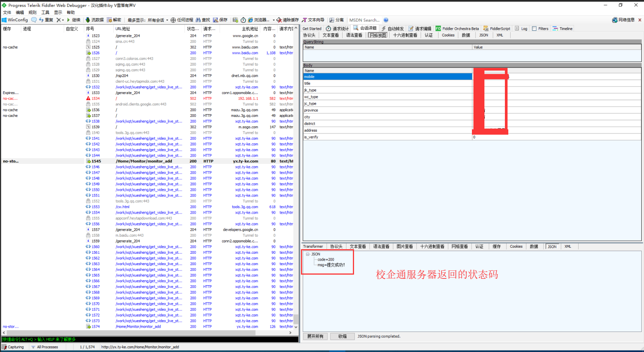Select session 1553 /cw.html
Viewport: 644px width, 352px height.
147,207
